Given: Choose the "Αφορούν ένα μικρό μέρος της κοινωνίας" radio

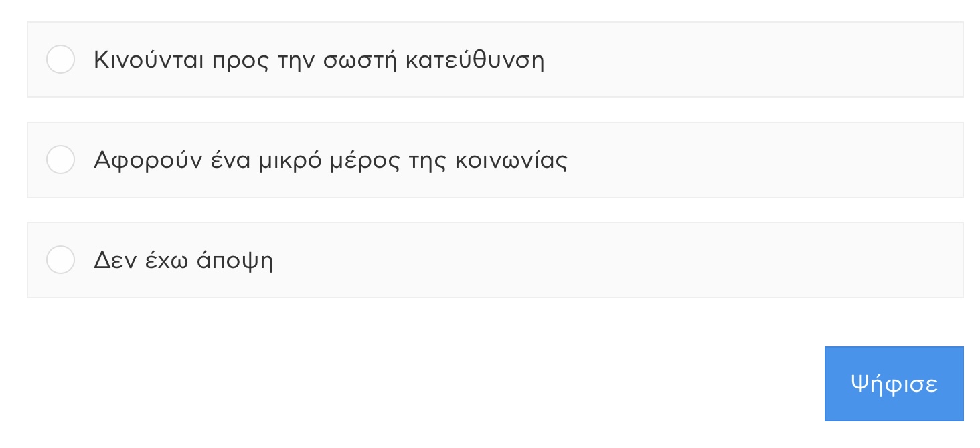Looking at the screenshot, I should coord(60,160).
